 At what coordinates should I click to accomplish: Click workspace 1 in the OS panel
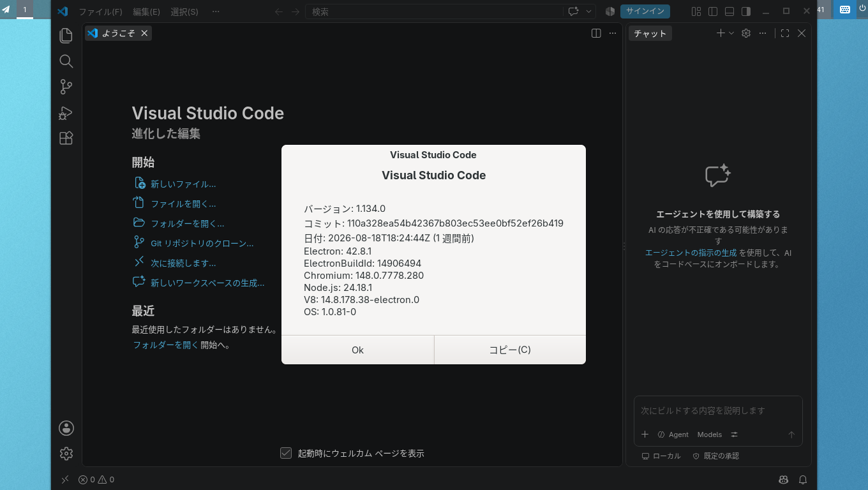point(25,9)
